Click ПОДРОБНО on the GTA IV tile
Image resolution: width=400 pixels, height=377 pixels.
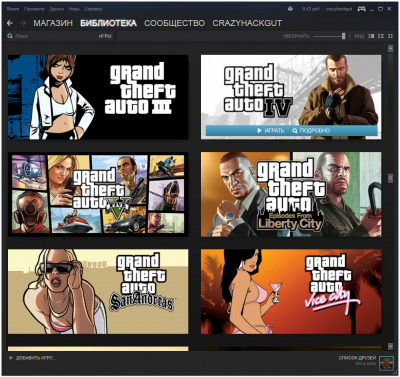coord(311,131)
